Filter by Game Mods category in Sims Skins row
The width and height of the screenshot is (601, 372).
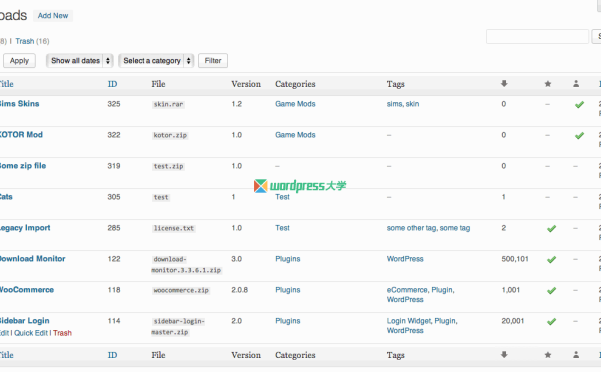click(295, 104)
